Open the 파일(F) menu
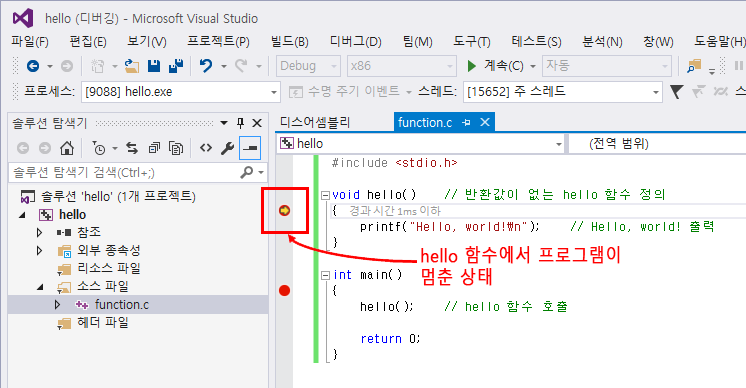 (30, 42)
